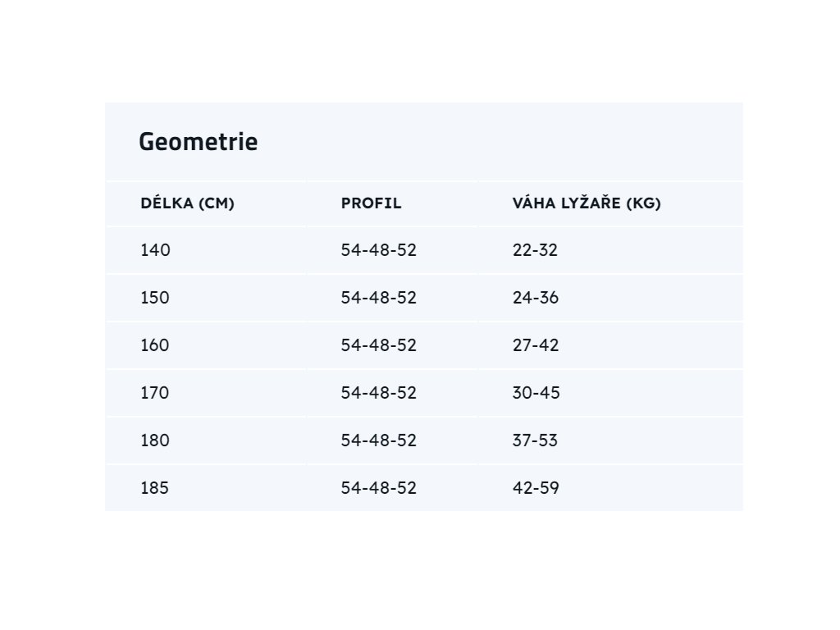Select the PROFIL column header

coord(372,203)
